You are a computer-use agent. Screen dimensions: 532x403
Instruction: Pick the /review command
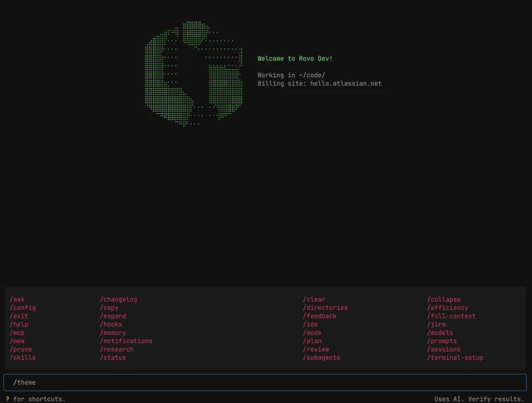pos(316,349)
